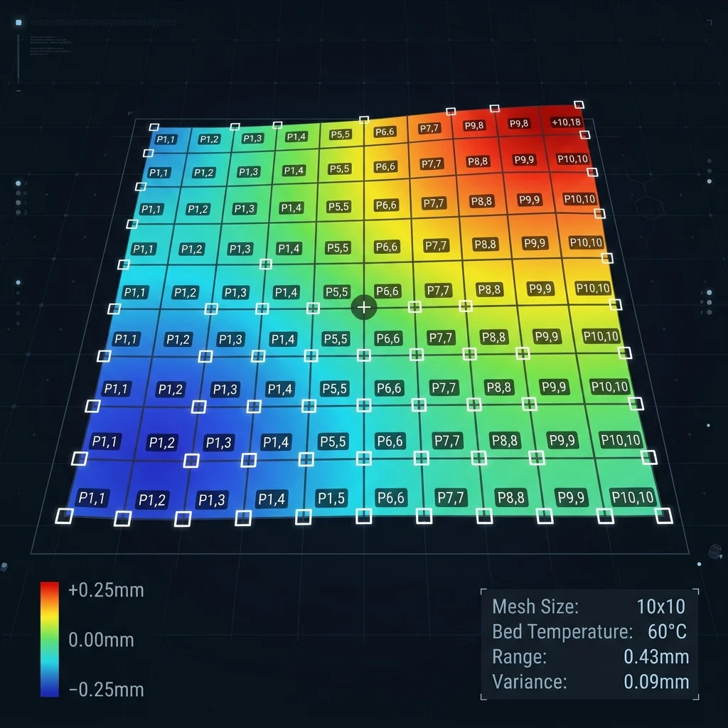Click P1,2 in the row containing P1,5

(152, 500)
